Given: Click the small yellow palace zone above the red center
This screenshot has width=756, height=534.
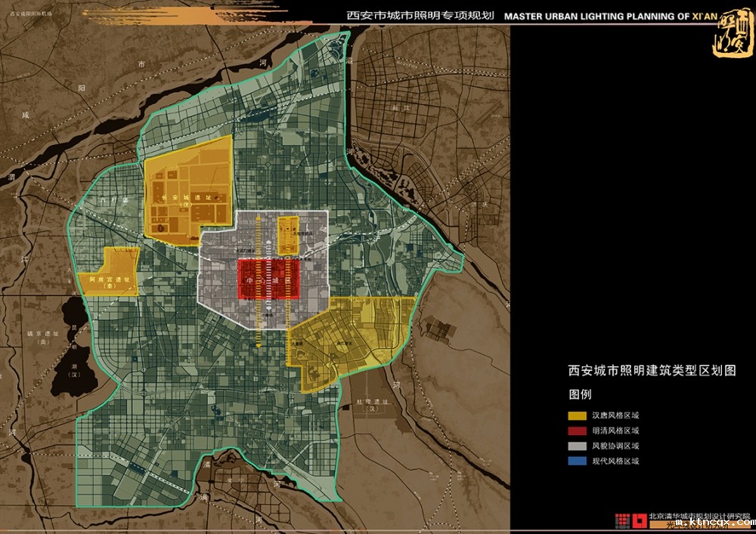Looking at the screenshot, I should click(289, 235).
